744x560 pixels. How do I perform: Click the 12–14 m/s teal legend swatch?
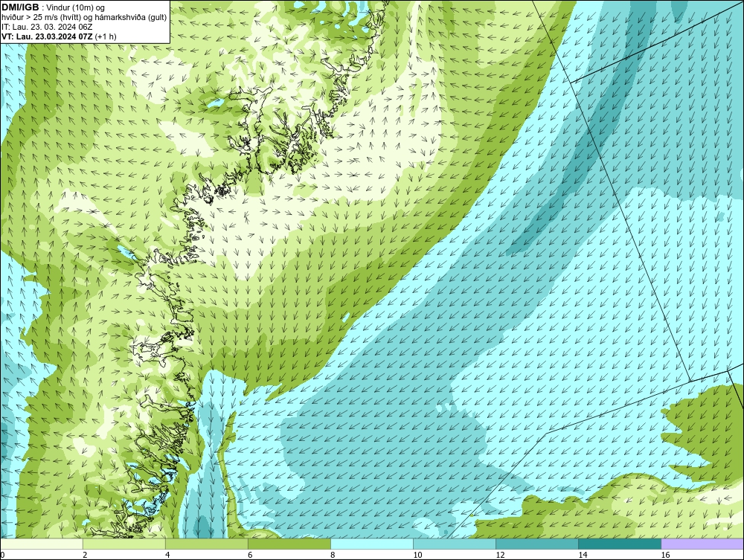537,544
